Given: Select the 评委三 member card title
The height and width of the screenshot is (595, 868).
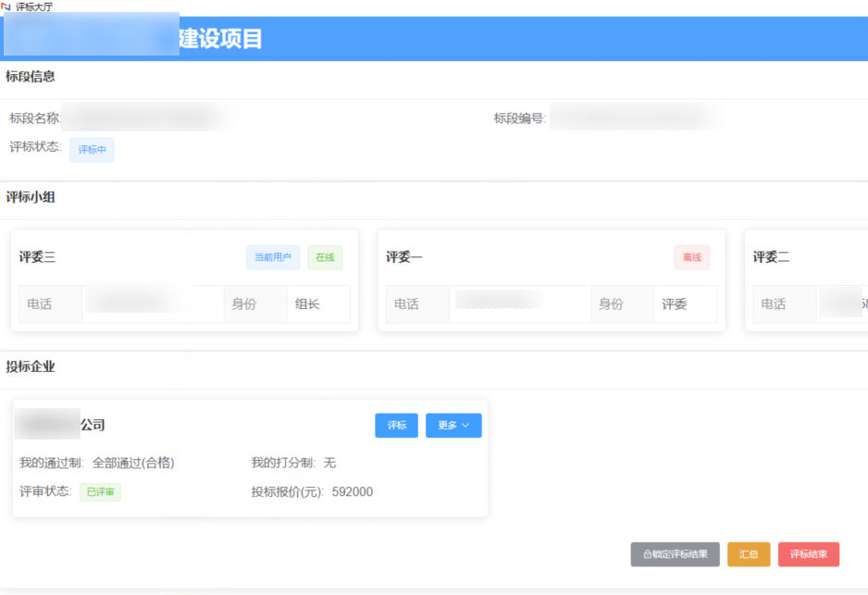Looking at the screenshot, I should pos(37,257).
